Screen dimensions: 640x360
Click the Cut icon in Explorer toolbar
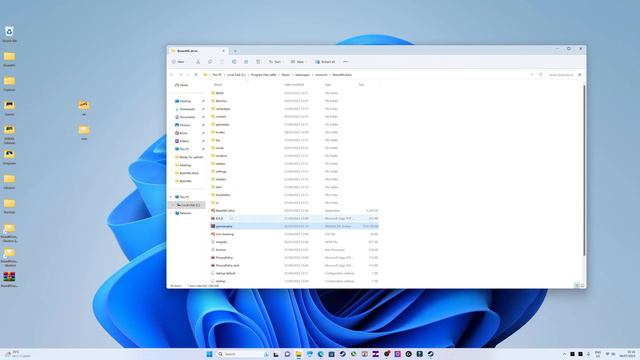tap(198, 62)
